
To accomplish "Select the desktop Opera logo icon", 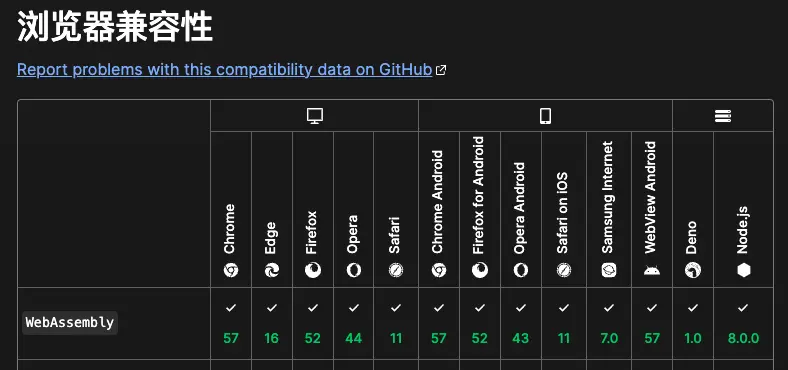I will [x=353, y=270].
